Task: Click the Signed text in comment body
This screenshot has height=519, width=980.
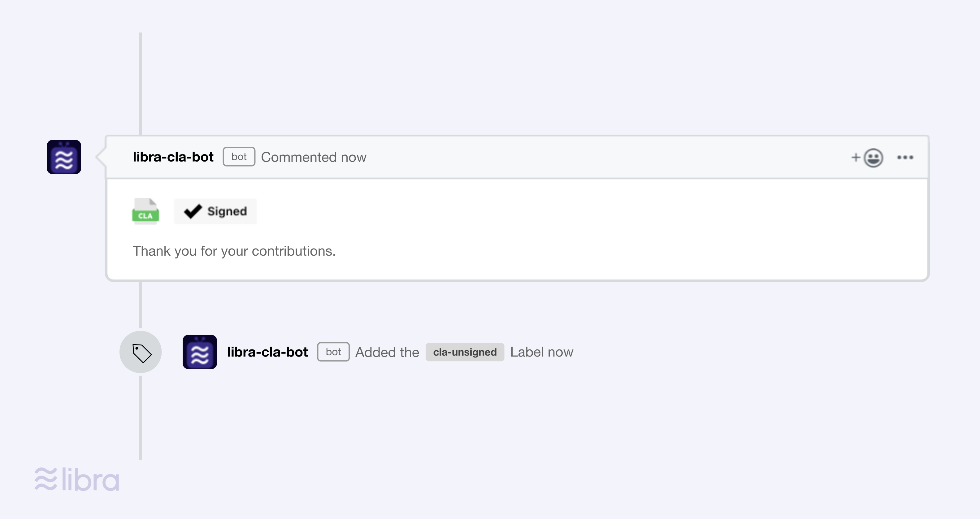Action: (x=227, y=211)
